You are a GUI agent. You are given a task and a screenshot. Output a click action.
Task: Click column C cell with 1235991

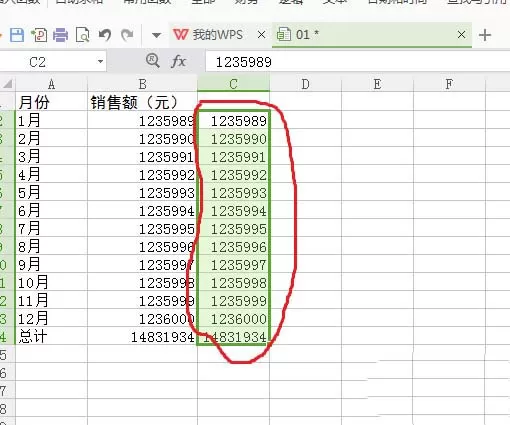click(233, 156)
